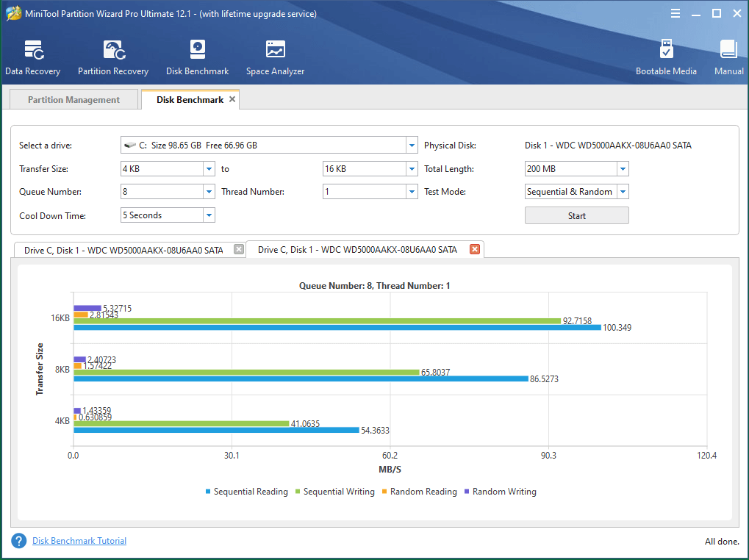
Task: Click the 4KB axis label
Action: 62,420
